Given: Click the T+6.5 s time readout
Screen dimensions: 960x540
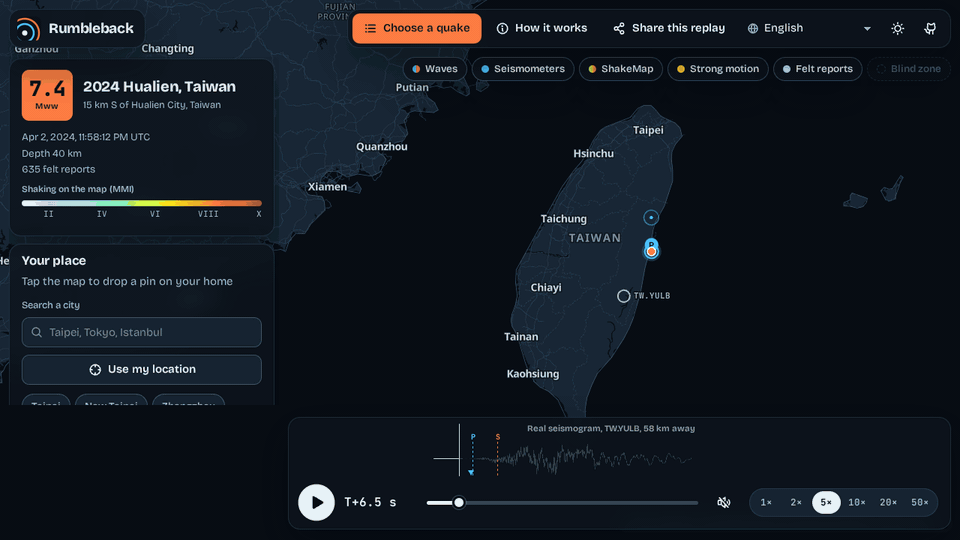Looking at the screenshot, I should point(370,502).
